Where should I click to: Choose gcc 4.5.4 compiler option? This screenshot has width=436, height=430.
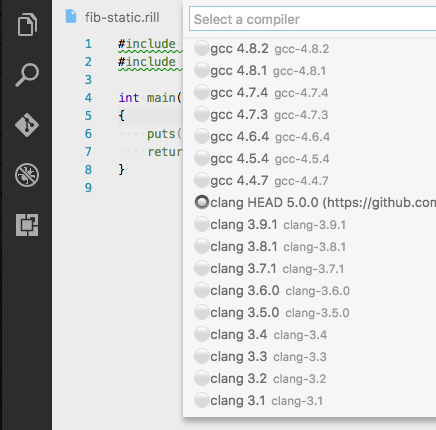tap(309, 159)
